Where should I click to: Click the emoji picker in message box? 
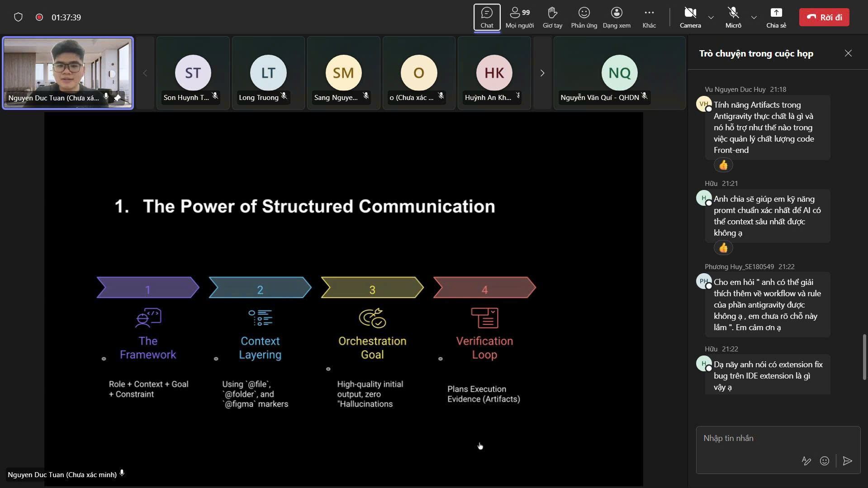click(x=824, y=460)
